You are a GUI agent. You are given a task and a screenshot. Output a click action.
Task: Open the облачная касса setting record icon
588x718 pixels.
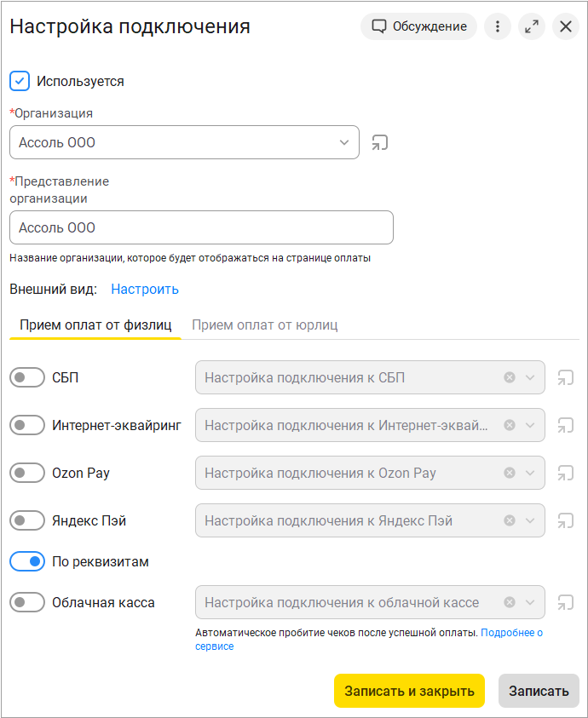coord(566,603)
